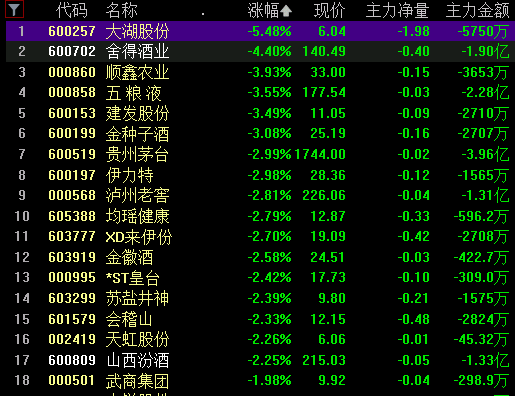Open 贵州茅台 stock entry
515x396 pixels.
[260, 155]
